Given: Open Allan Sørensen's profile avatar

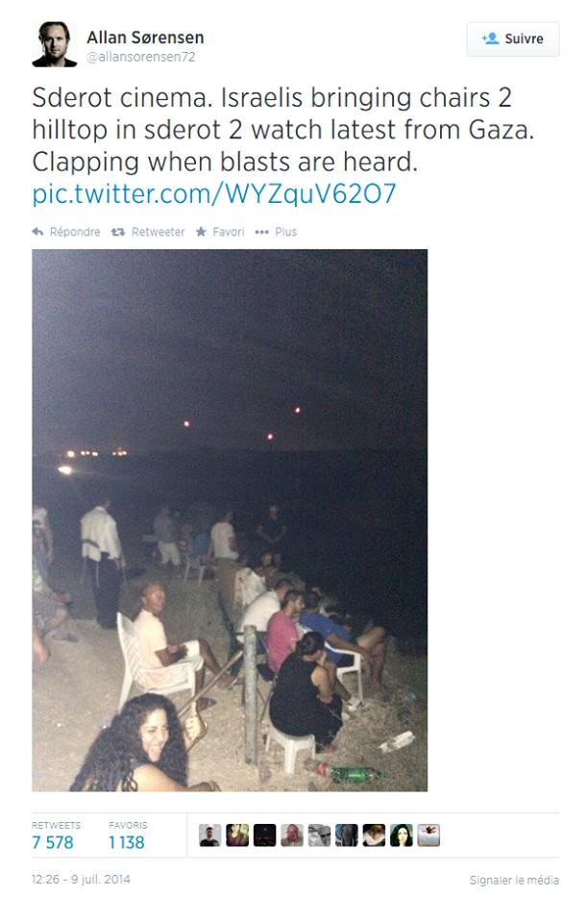Looking at the screenshot, I should point(54,44).
